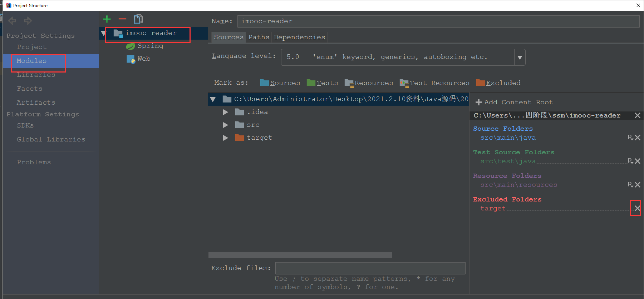Mark folder as Test Resources

(x=434, y=83)
